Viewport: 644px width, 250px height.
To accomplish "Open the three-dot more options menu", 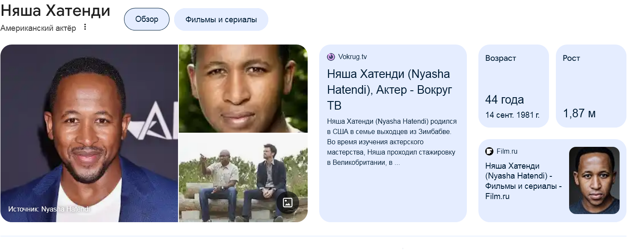I will (85, 27).
